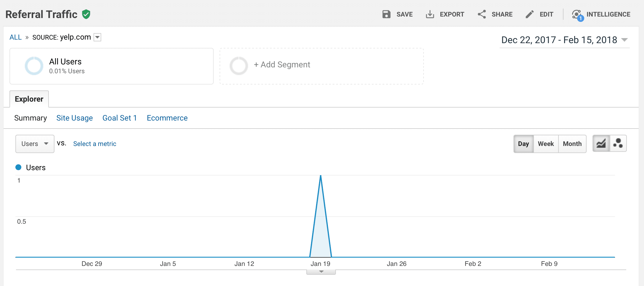Click the Jan 26 axis label

pyautogui.click(x=397, y=264)
